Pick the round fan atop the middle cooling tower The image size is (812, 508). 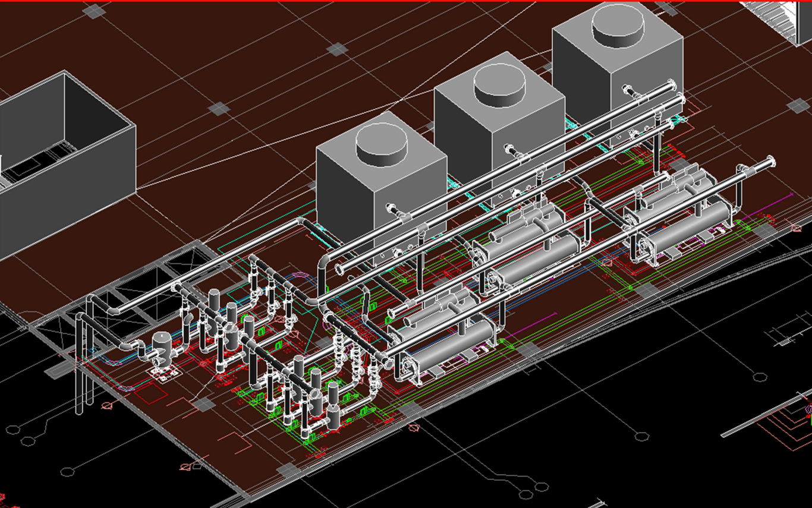501,85
